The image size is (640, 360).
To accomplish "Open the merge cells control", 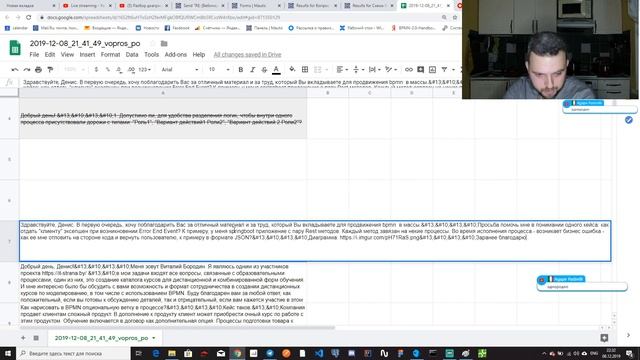I will pos(320,70).
